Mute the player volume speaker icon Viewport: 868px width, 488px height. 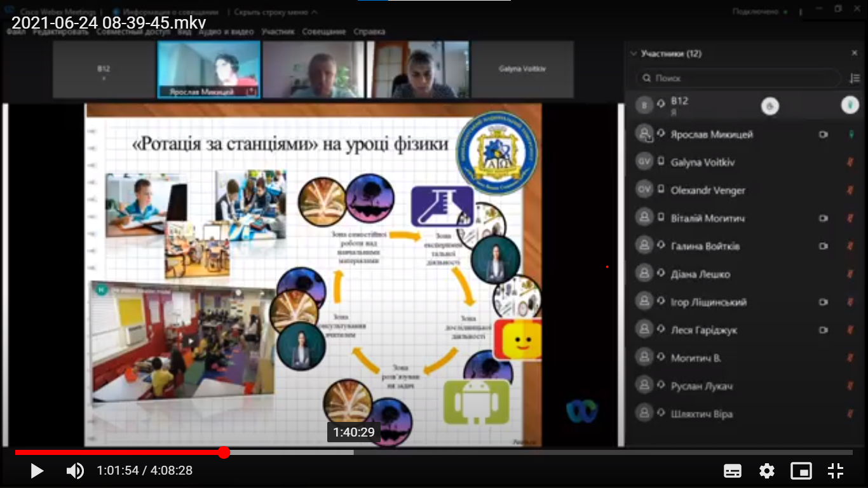point(75,471)
